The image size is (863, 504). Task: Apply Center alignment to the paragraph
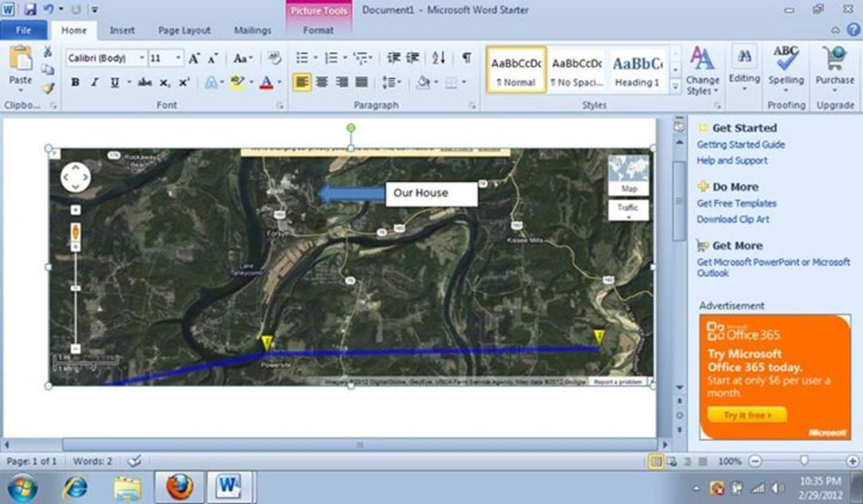pyautogui.click(x=321, y=82)
